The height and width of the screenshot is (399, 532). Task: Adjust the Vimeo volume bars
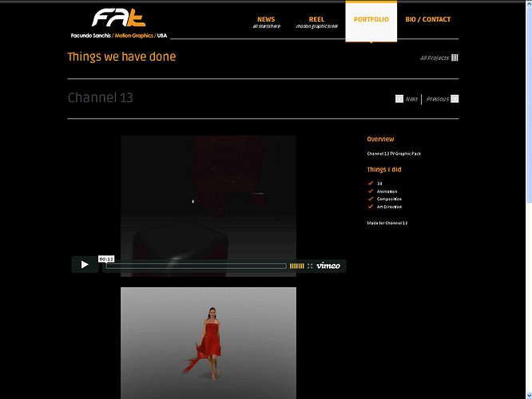click(x=297, y=266)
